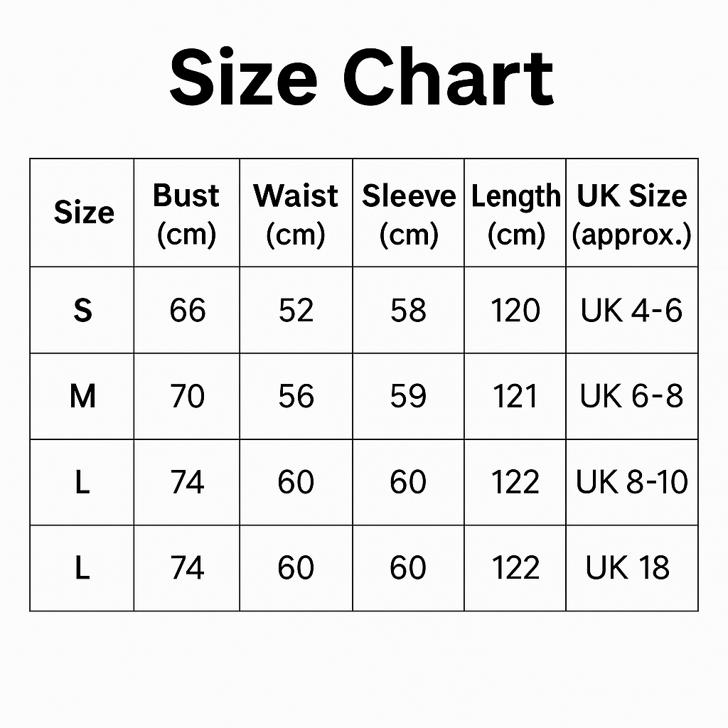Select the Waist (cm) column header

[296, 214]
